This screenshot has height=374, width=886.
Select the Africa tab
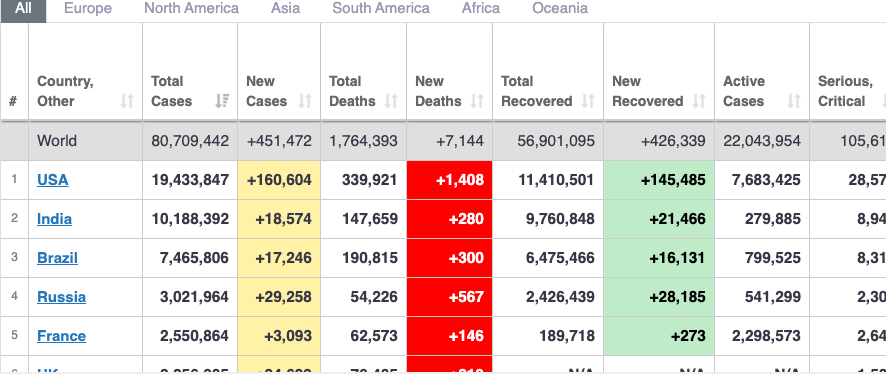tap(480, 8)
